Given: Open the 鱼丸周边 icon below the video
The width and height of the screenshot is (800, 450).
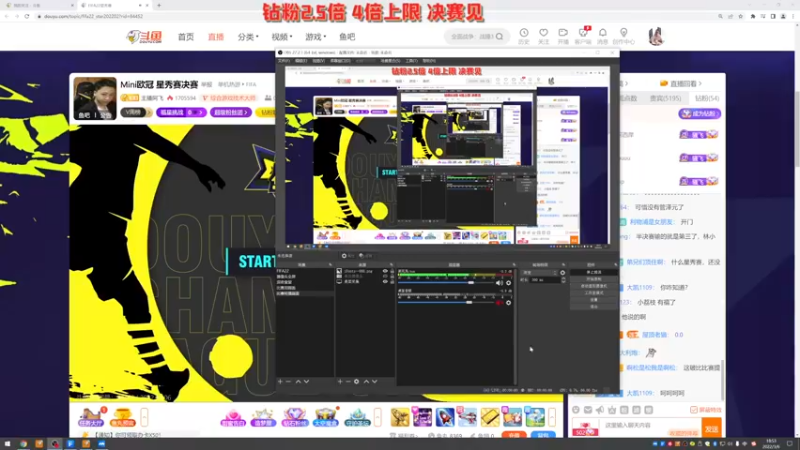Looking at the screenshot, I should [x=122, y=417].
